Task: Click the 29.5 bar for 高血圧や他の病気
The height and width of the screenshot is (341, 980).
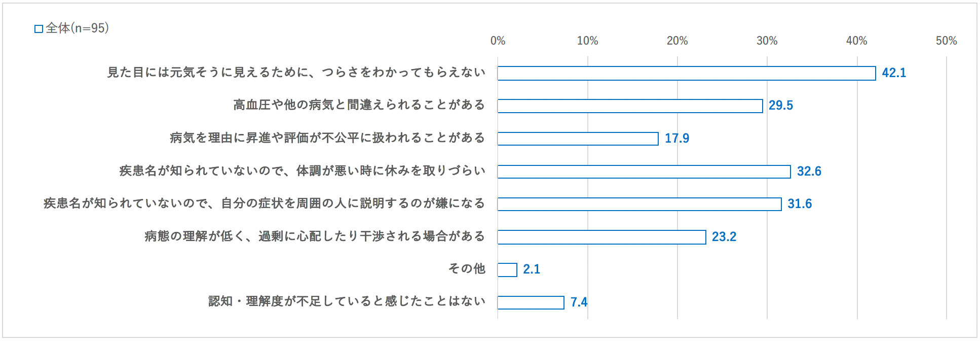Action: tap(630, 106)
